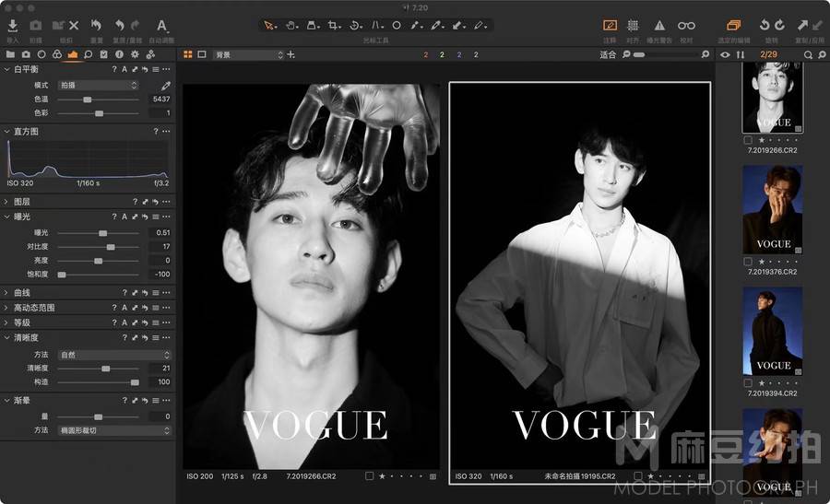Click the browser sort arrows icon
This screenshot has height=504, width=830.
[x=741, y=54]
